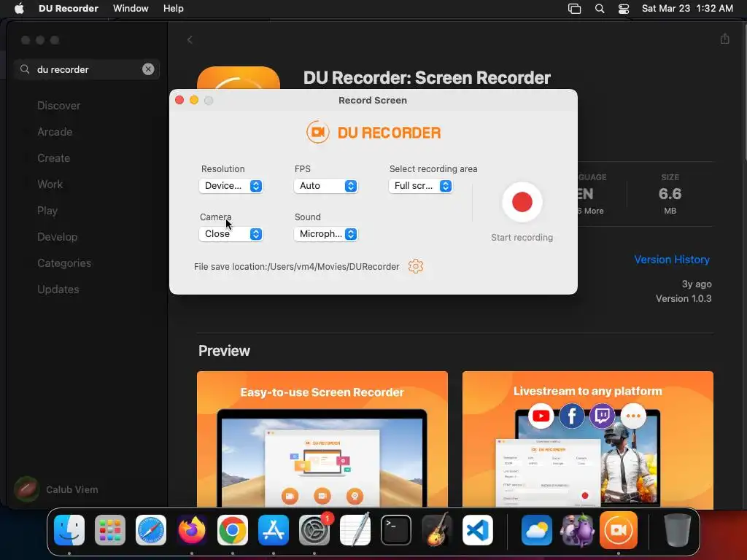Open Develop in App Store sidebar
This screenshot has height=560, width=747.
pos(57,237)
